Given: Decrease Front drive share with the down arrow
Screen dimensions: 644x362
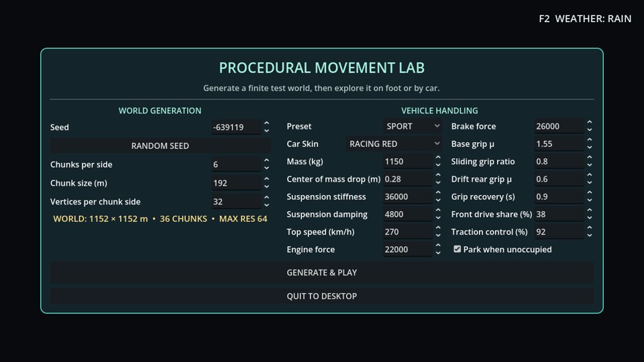Looking at the screenshot, I should tap(590, 219).
